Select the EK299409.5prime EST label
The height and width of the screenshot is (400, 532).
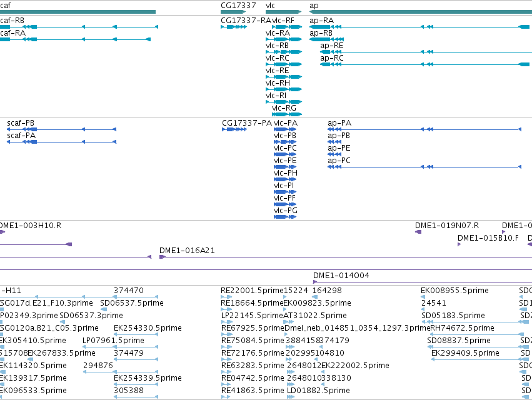tap(465, 353)
